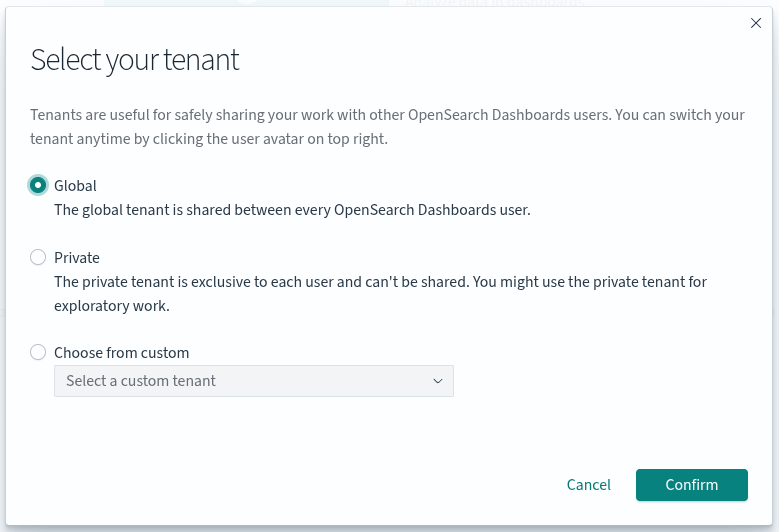Click the "Private" option label

pyautogui.click(x=77, y=257)
